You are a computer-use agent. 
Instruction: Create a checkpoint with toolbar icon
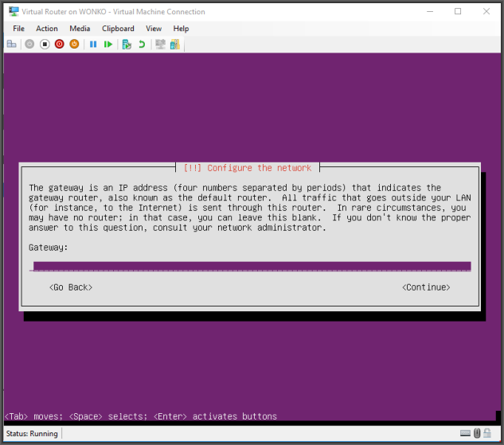(127, 44)
